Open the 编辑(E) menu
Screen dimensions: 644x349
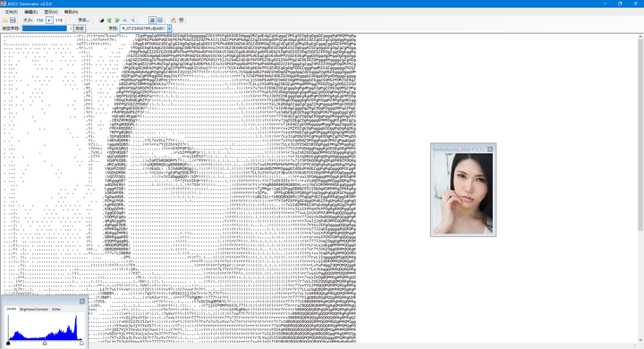pyautogui.click(x=30, y=12)
